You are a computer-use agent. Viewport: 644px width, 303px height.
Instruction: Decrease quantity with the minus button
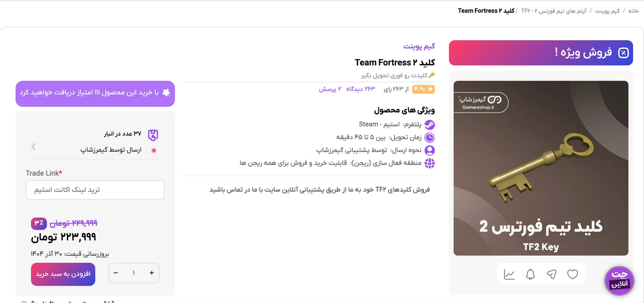[116, 274]
